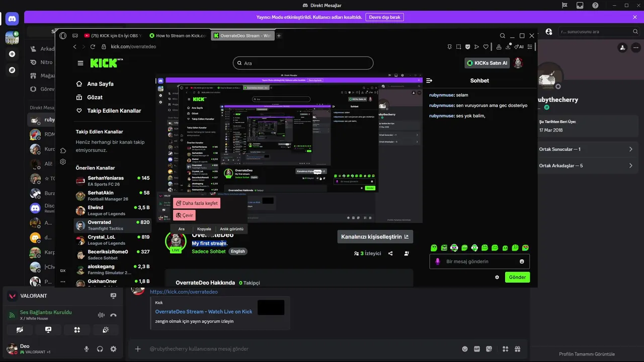Image resolution: width=644 pixels, height=362 pixels.
Task: Expand Ortak Arkadaşlar section
Action: click(x=586, y=165)
